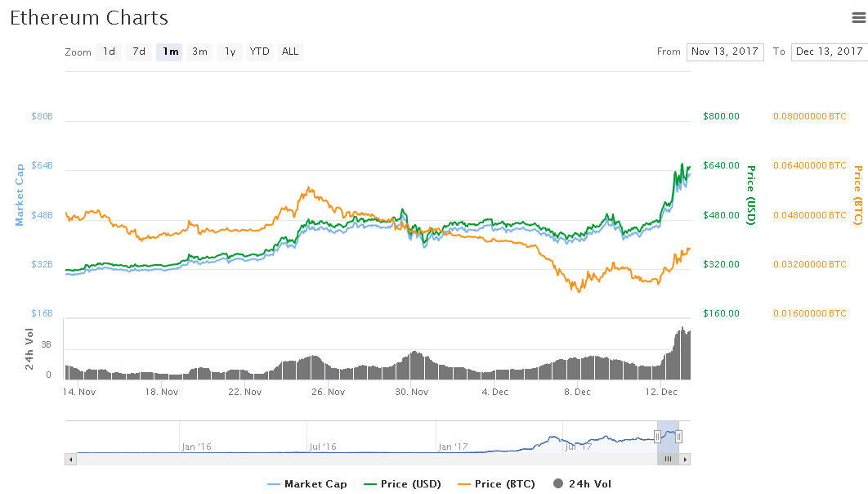Click the 22. Nov axis label
The width and height of the screenshot is (868, 494).
(x=244, y=392)
